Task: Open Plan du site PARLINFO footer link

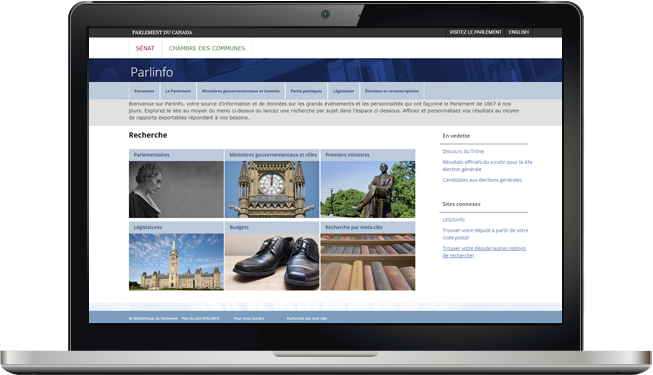Action: point(200,318)
